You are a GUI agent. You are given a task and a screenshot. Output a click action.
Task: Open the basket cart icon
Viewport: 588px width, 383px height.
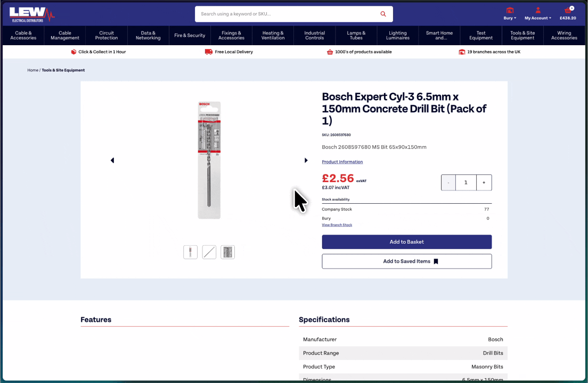pyautogui.click(x=568, y=11)
